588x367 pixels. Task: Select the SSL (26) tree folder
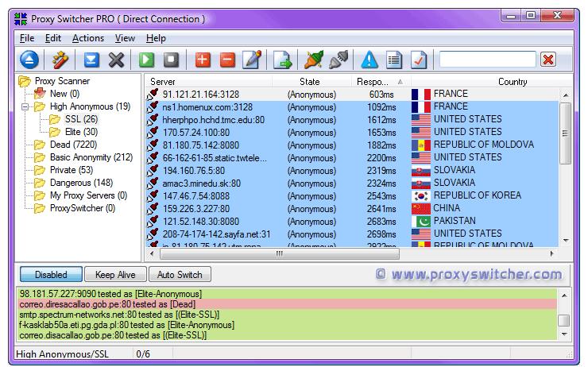coord(81,119)
